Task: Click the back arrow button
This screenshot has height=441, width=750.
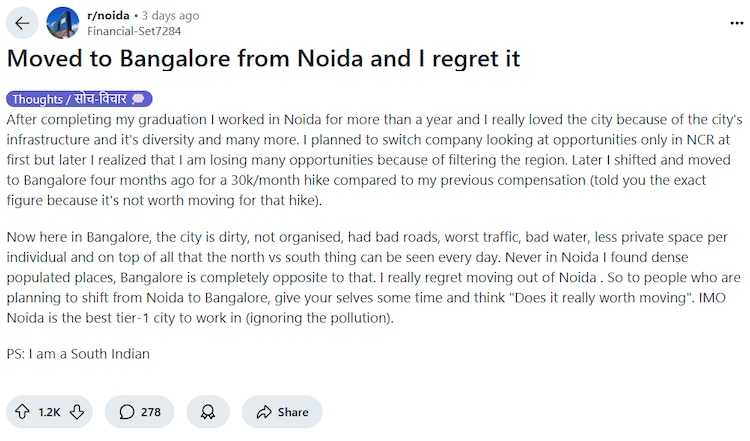Action: pyautogui.click(x=22, y=23)
